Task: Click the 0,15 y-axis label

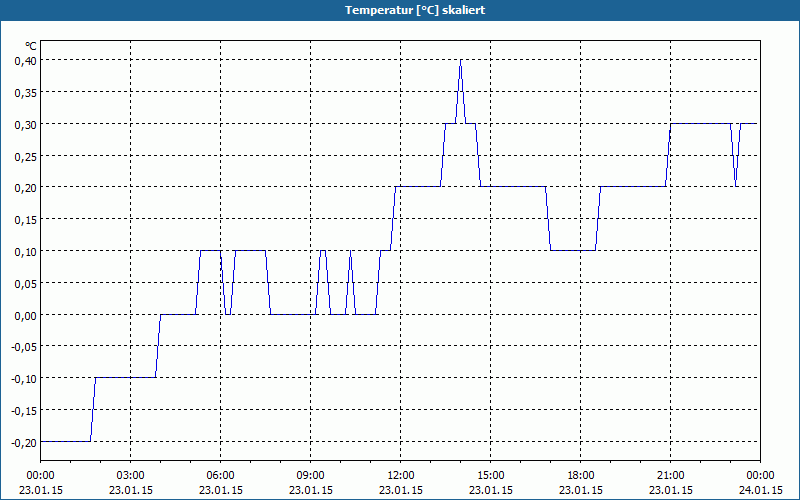Action: click(x=26, y=219)
